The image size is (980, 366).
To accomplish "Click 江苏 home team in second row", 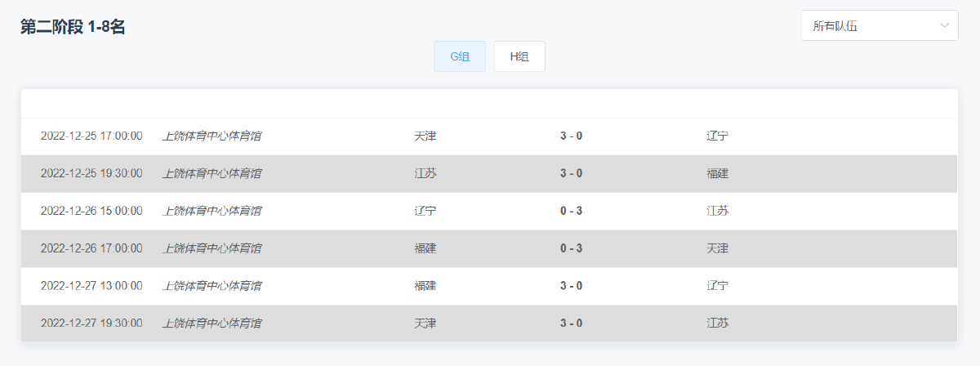I will [425, 174].
